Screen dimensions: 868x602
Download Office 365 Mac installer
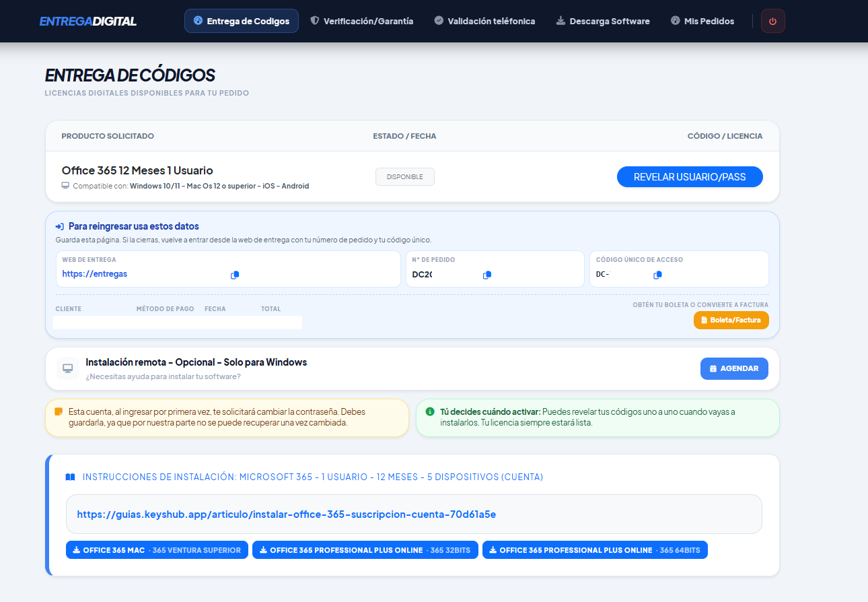(157, 550)
